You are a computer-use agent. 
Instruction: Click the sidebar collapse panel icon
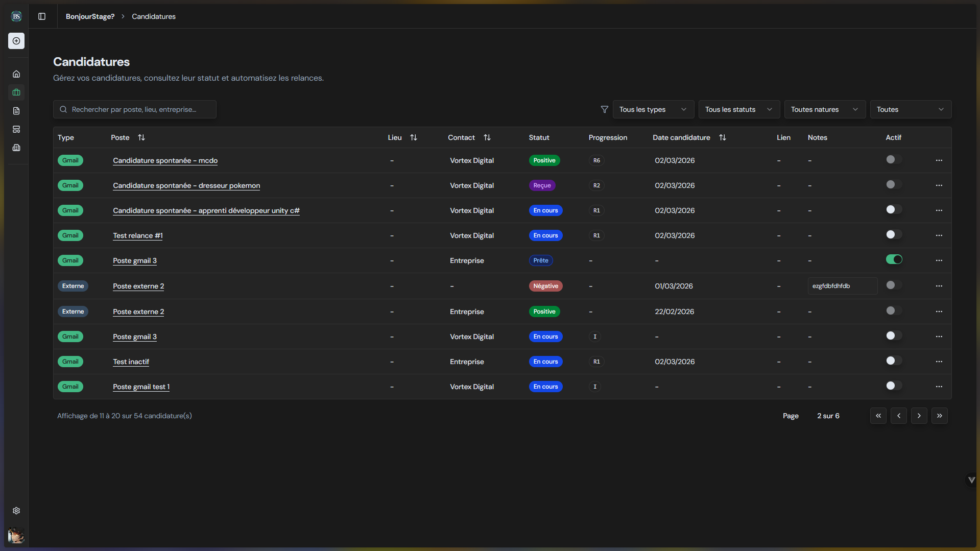(42, 16)
